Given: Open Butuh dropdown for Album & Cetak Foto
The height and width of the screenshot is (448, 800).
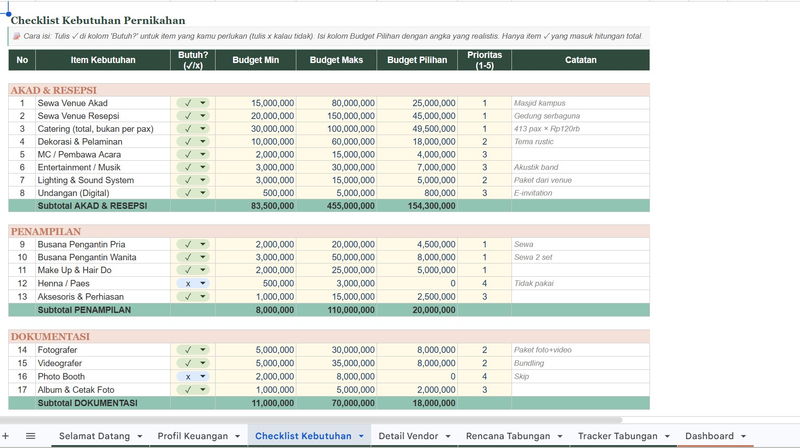Looking at the screenshot, I should point(203,390).
